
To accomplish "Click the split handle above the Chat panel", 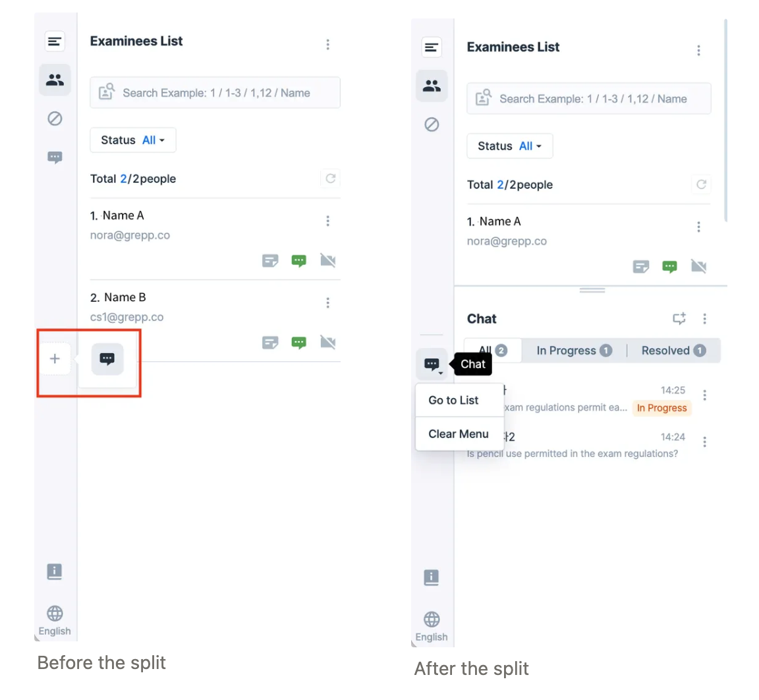I will point(592,291).
